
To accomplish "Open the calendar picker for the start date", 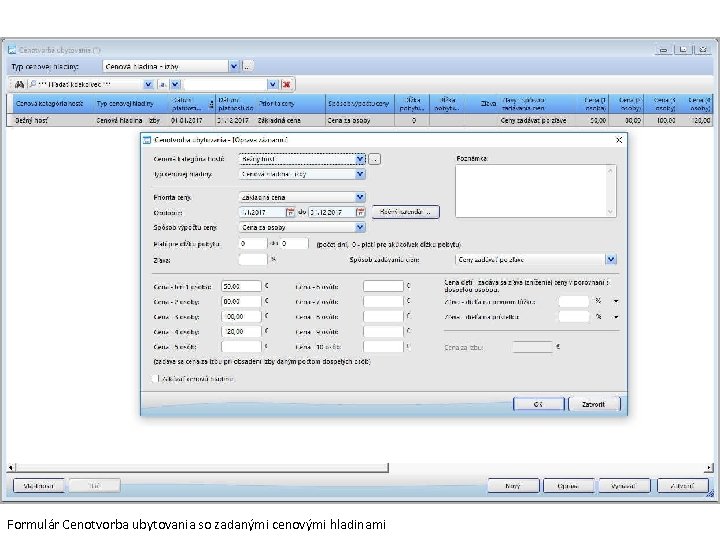I will coord(290,212).
